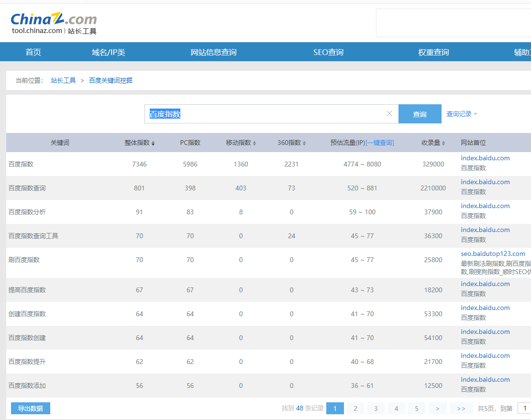Screen dimensions: 531x420
Task: Click keyword 百度指数提升 in table
Action: pyautogui.click(x=27, y=362)
